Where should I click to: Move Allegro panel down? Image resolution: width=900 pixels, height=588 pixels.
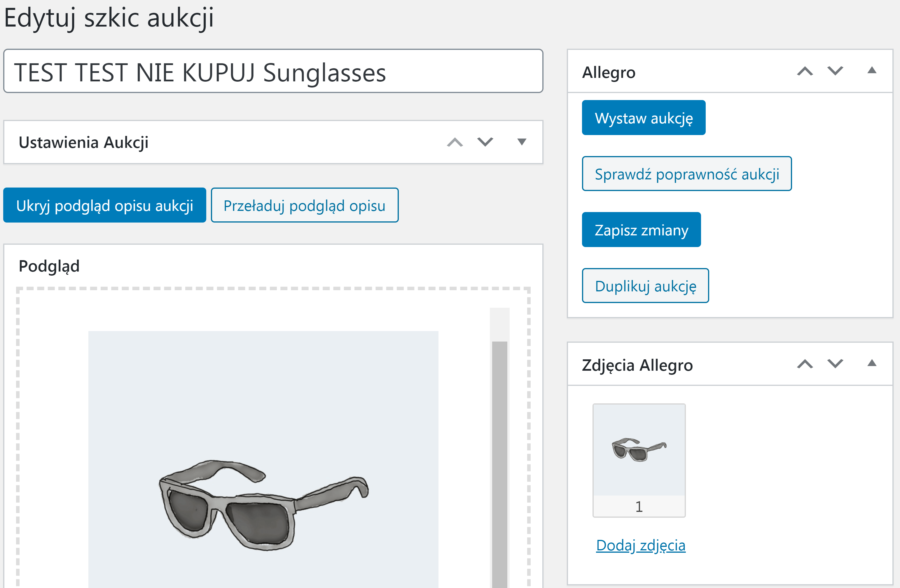pos(835,71)
